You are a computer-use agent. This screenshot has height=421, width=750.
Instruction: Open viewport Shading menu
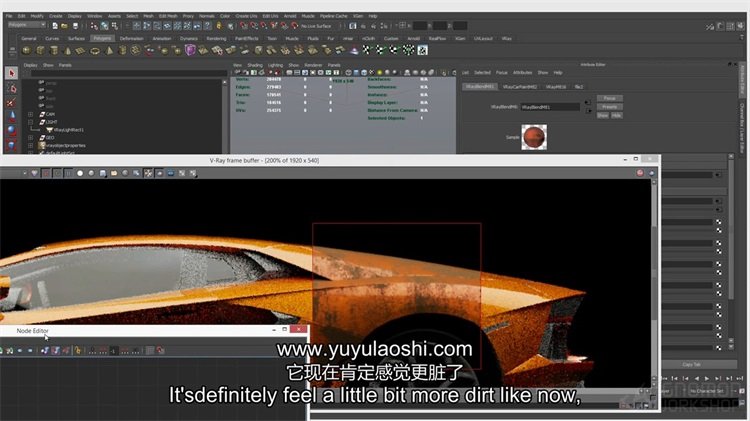pos(254,65)
